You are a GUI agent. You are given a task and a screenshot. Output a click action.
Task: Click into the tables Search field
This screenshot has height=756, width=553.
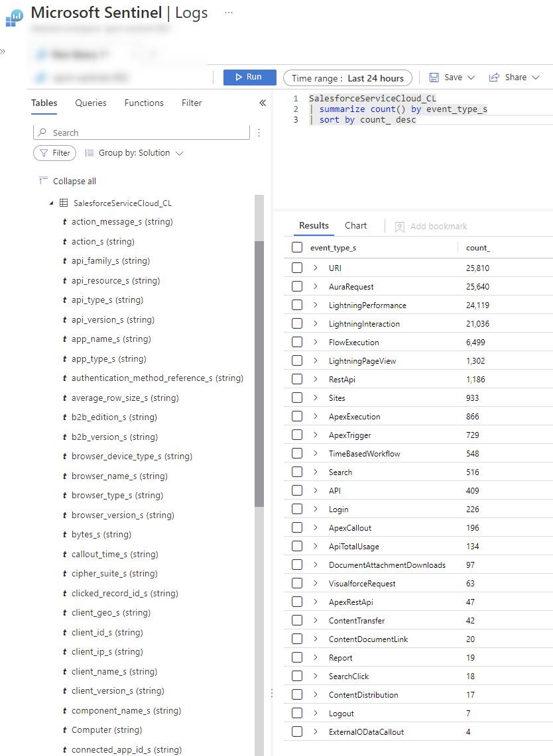coord(141,133)
